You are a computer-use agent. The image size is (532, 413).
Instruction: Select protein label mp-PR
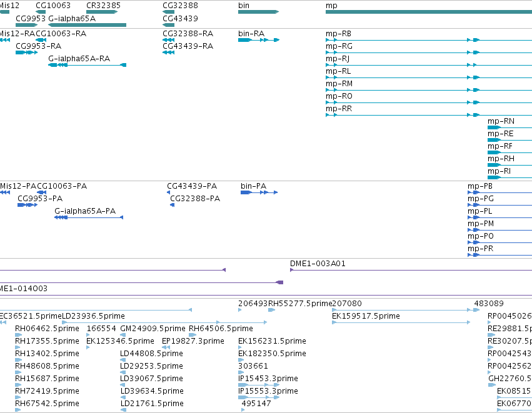(x=480, y=249)
